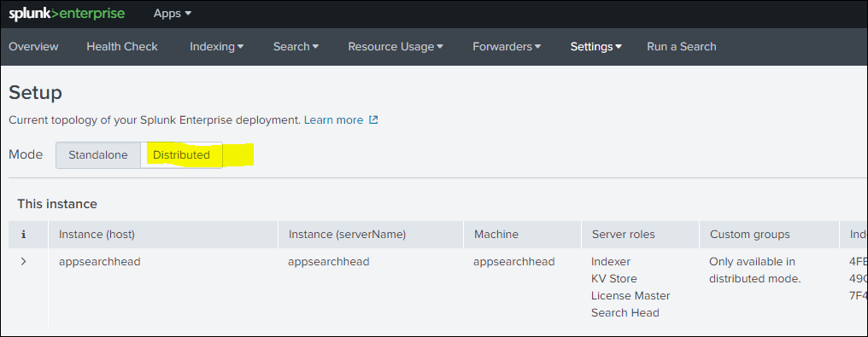
Task: Click the external link icon beside Learn more
Action: (373, 120)
